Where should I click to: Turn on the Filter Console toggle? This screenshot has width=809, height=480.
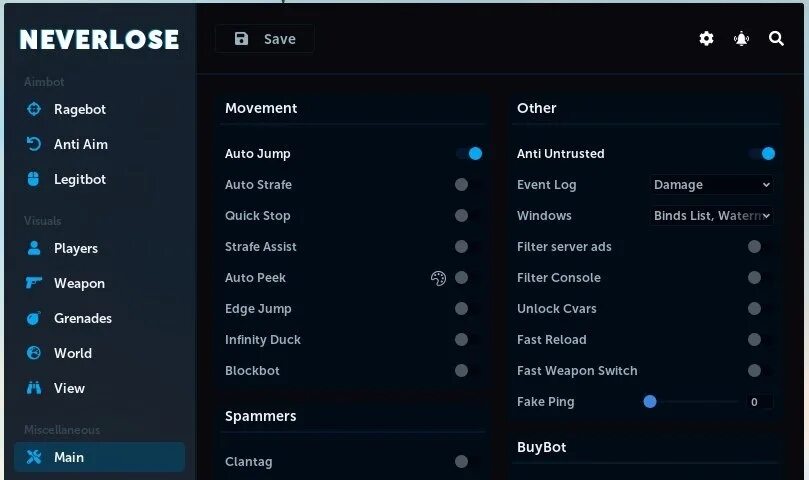[x=762, y=277]
